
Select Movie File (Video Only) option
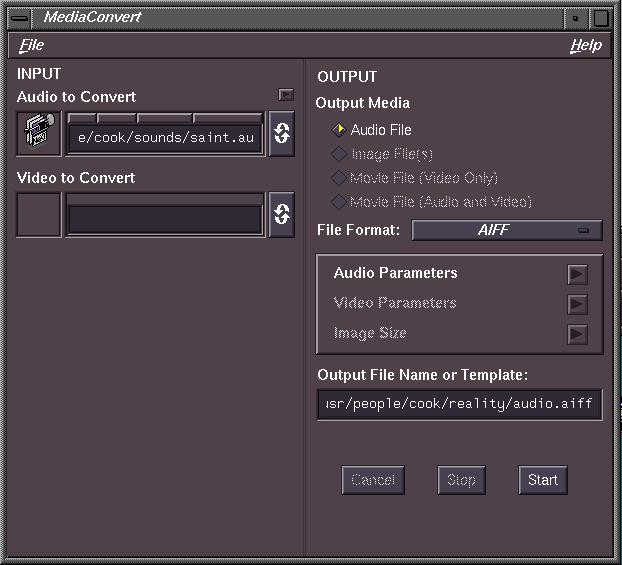339,178
